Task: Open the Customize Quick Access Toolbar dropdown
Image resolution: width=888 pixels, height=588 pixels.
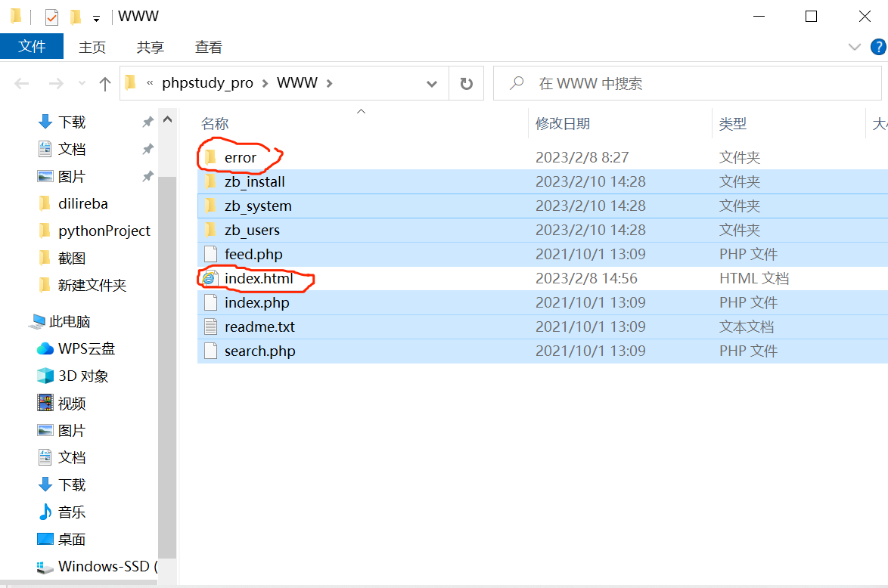Action: click(96, 19)
